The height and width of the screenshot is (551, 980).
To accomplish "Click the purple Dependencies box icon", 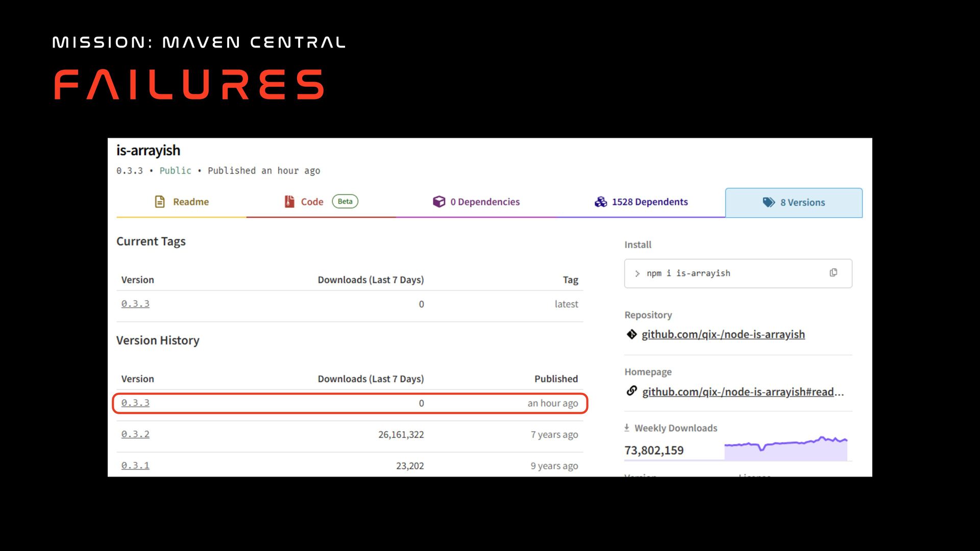I will (x=439, y=202).
